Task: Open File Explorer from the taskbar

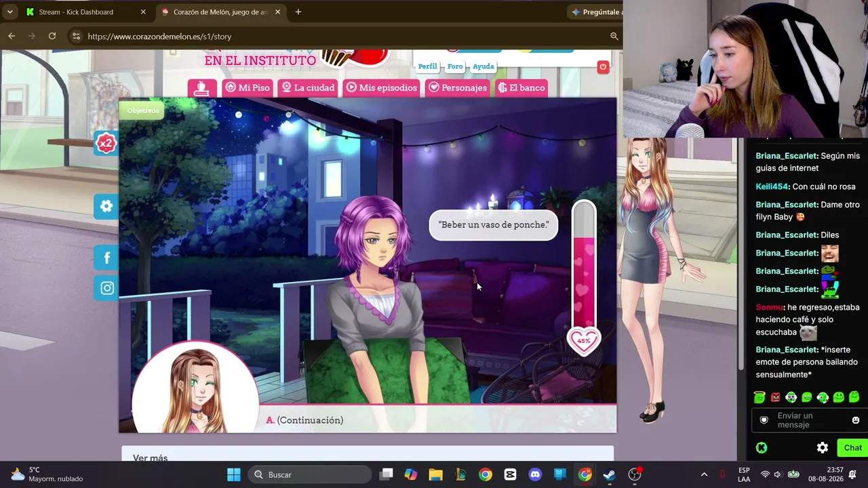Action: pos(435,474)
